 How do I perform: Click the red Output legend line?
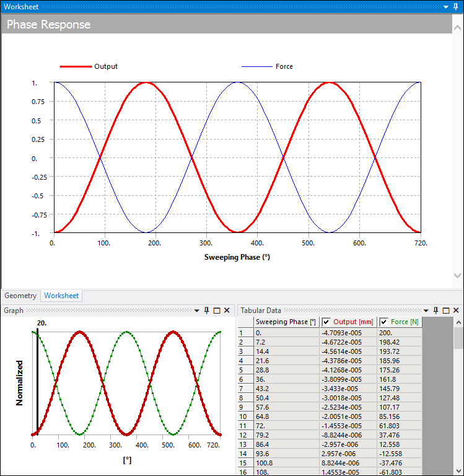74,66
